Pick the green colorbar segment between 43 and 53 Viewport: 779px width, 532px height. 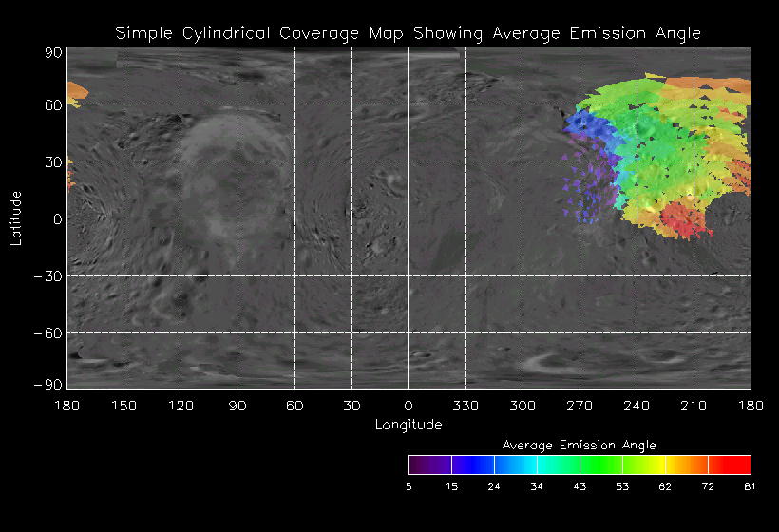600,465
